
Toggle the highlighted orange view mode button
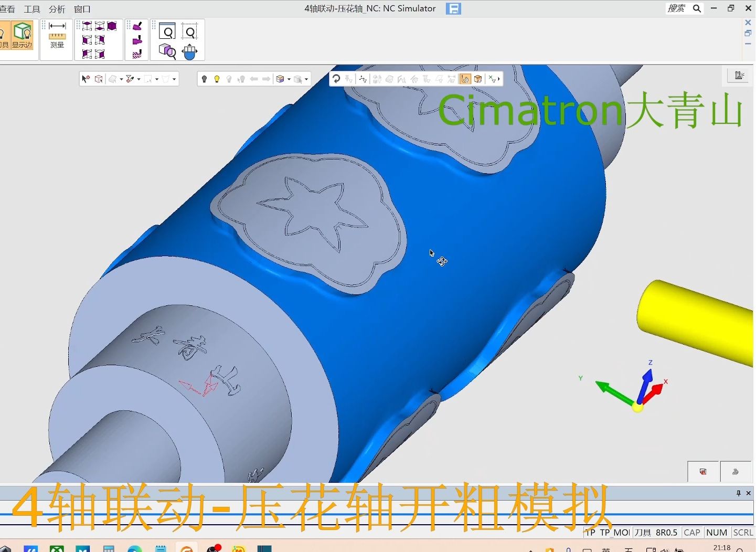tap(465, 79)
